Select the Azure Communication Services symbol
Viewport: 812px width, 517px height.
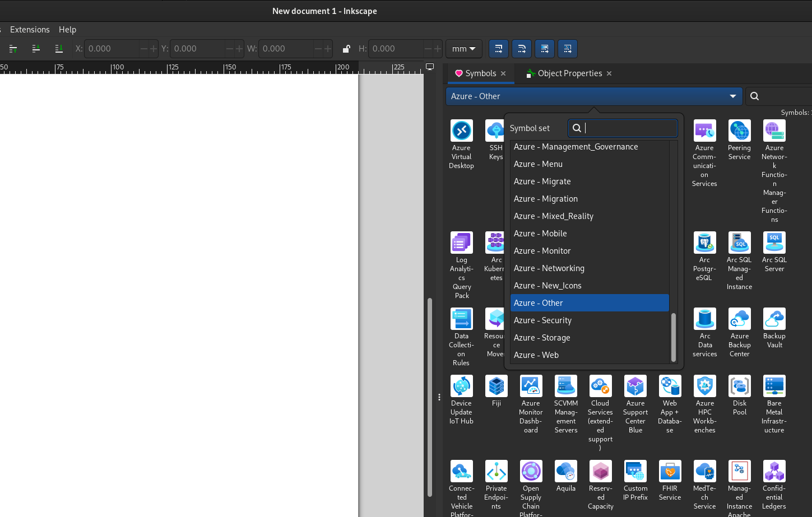point(704,153)
